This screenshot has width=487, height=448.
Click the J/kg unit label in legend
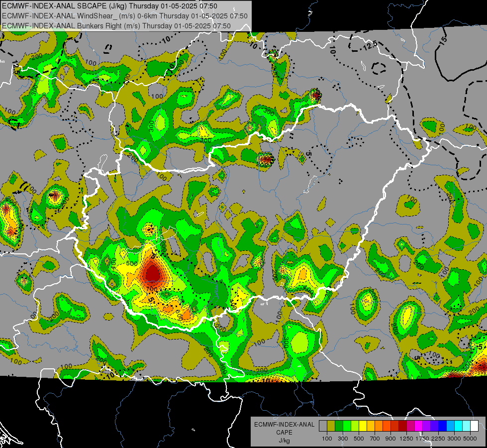coord(284,441)
